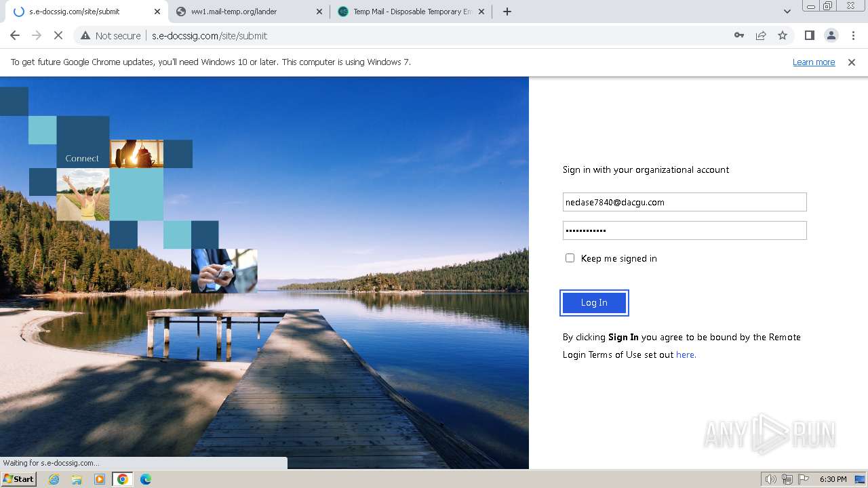
Task: Click the email field with nedase7840@dacgu.com
Action: pos(685,202)
